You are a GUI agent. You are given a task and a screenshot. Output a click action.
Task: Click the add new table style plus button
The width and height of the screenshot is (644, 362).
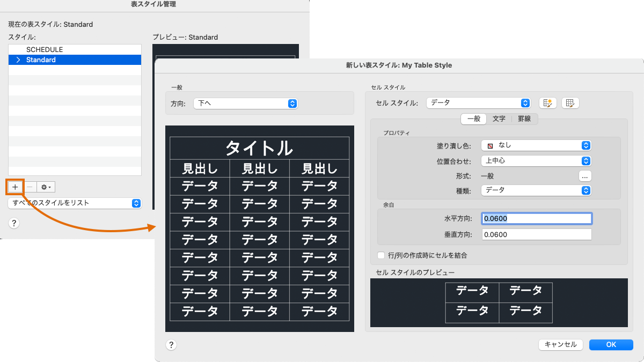[15, 187]
